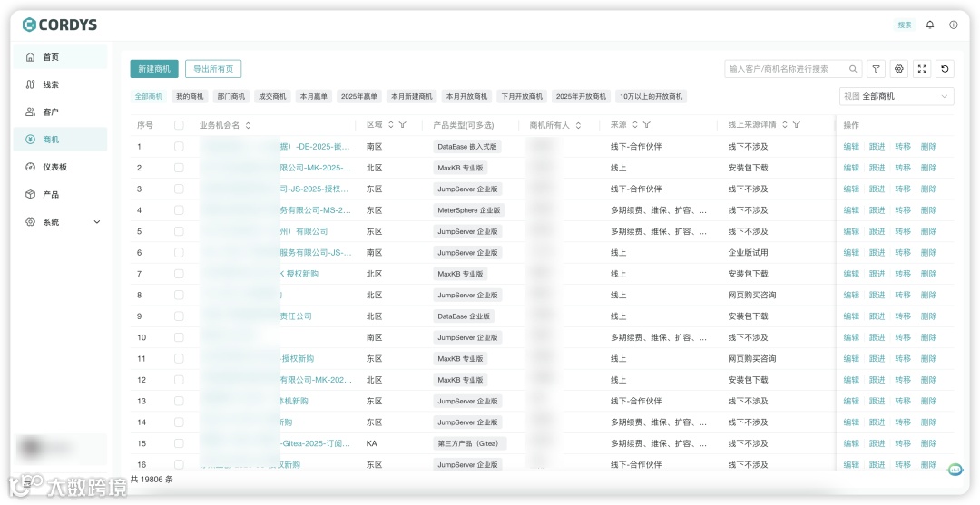Go to 首页 in sidebar

point(60,57)
